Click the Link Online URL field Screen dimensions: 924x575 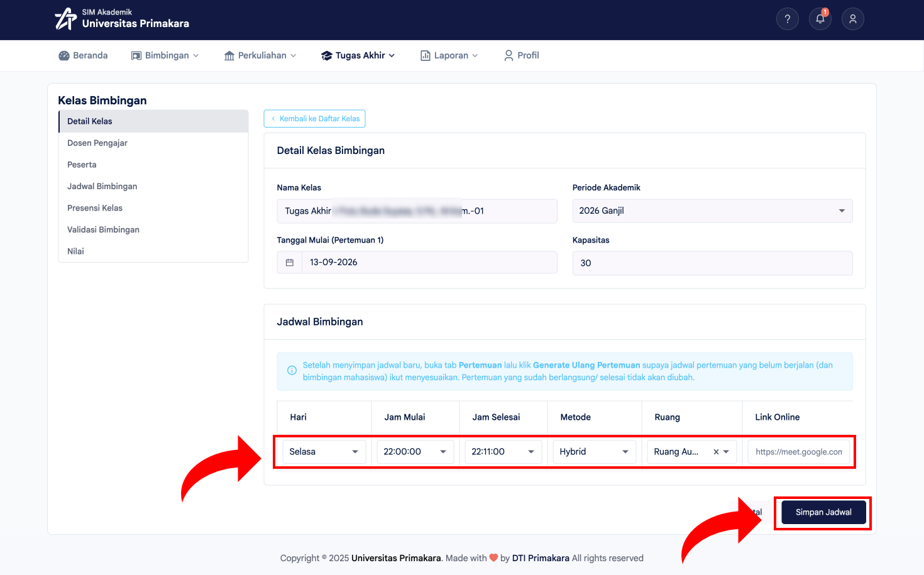click(799, 452)
